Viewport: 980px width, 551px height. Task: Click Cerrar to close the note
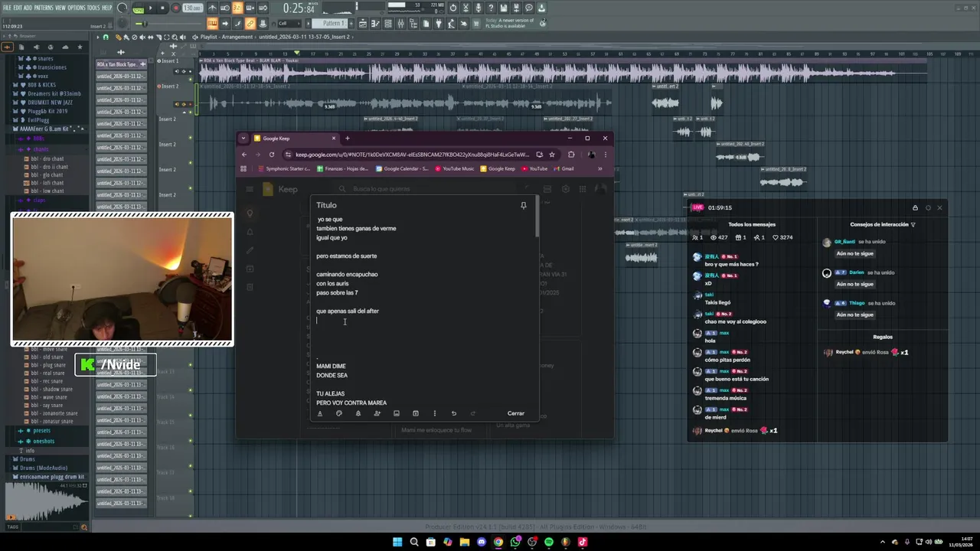[x=516, y=413]
